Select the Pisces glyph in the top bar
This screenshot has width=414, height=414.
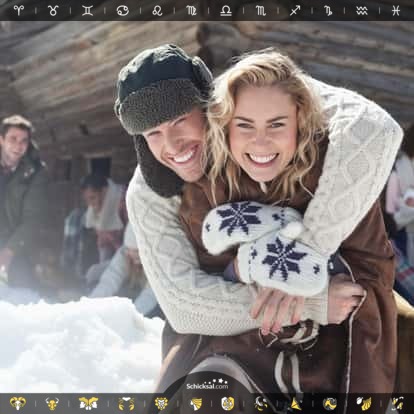tap(396, 10)
